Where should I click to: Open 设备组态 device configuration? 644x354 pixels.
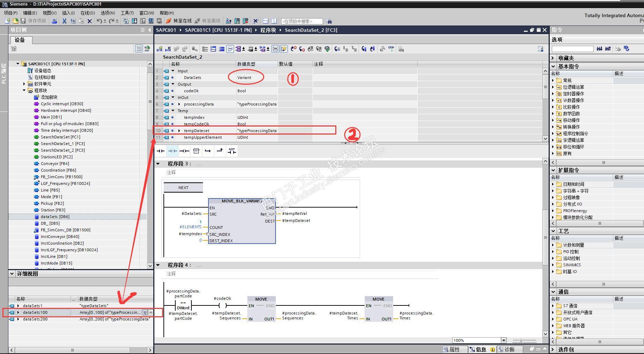(43, 71)
